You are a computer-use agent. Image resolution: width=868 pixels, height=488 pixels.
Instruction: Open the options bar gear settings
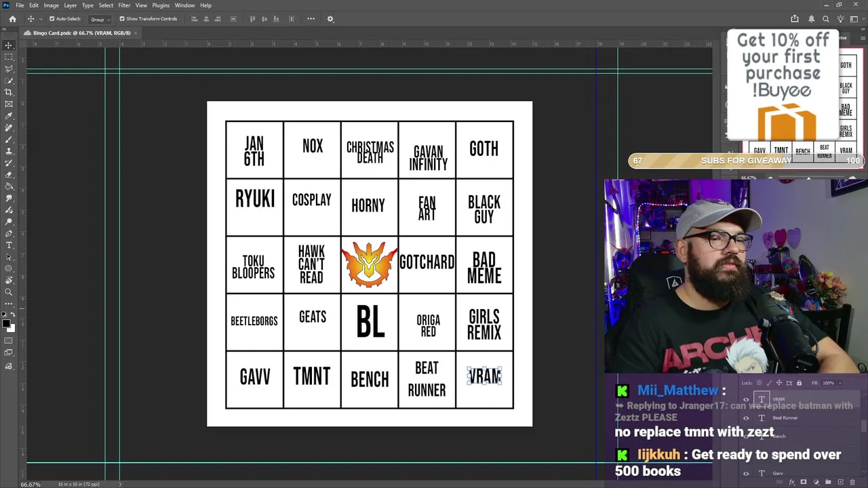click(330, 19)
